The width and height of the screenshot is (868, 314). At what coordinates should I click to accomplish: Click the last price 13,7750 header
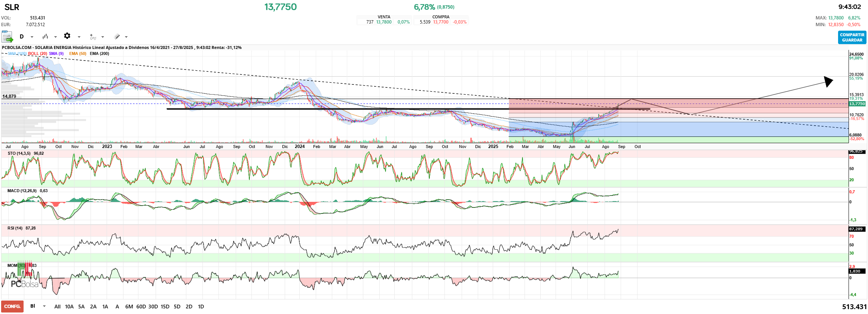point(281,7)
